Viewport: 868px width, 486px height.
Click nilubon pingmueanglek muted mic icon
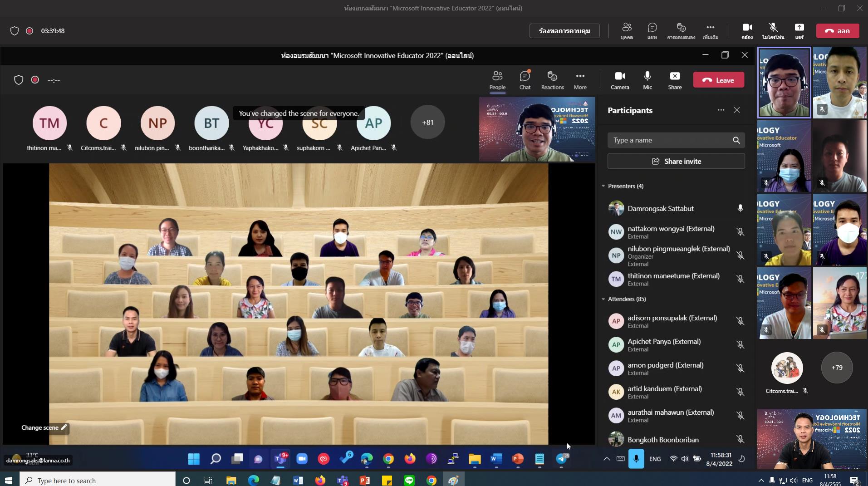coord(740,255)
